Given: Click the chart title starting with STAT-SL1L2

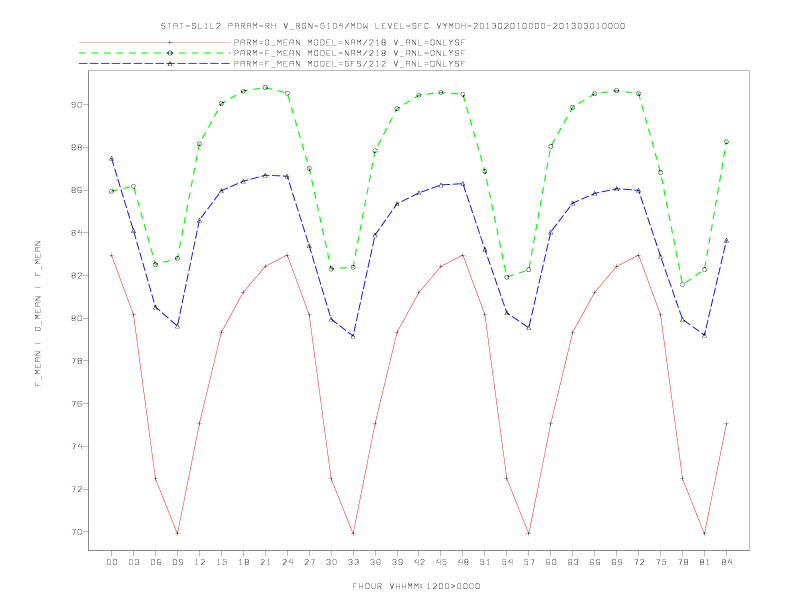Looking at the screenshot, I should [393, 26].
